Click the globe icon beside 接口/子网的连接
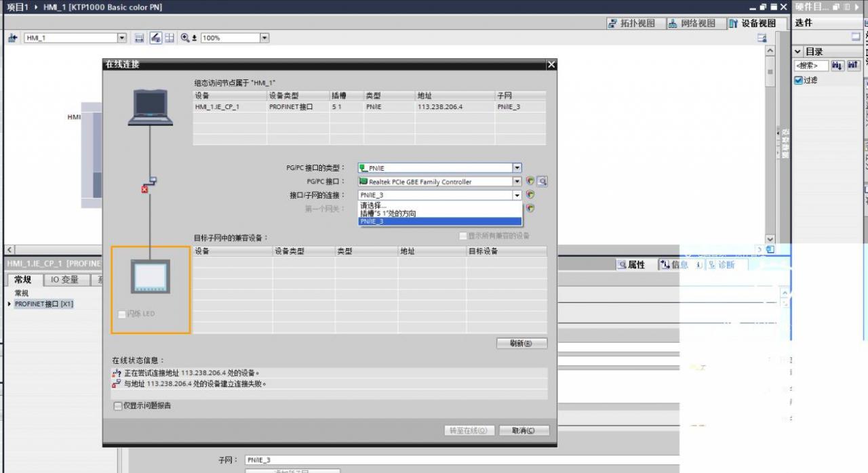Image resolution: width=868 pixels, height=473 pixels. (530, 196)
